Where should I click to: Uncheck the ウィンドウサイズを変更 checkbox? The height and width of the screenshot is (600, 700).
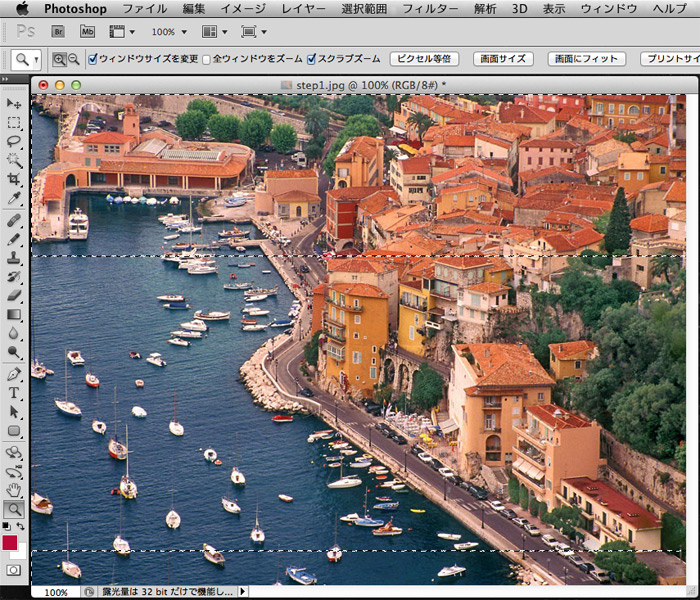93,59
